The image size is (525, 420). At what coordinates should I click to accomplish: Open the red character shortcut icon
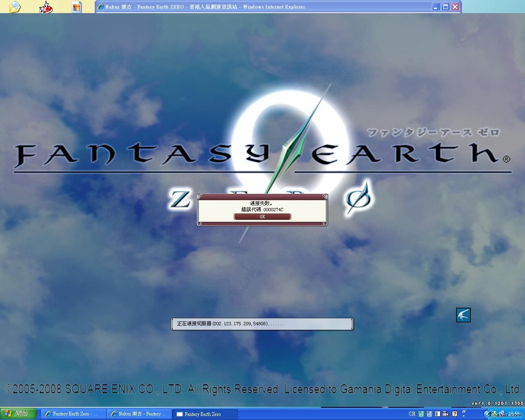coord(46,7)
